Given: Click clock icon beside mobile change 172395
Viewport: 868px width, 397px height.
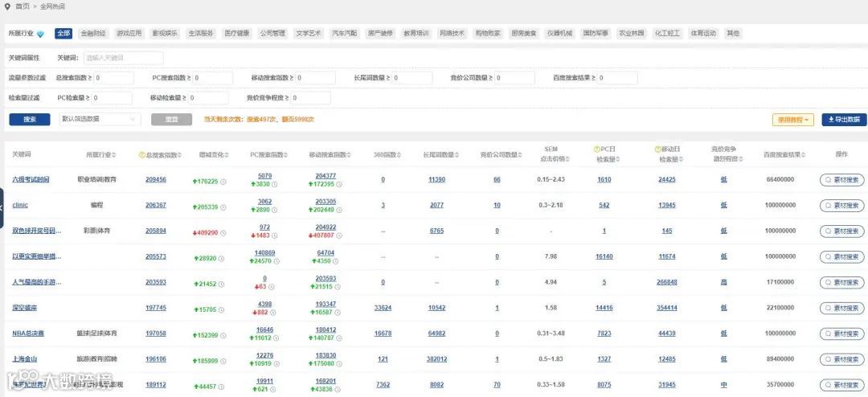Looking at the screenshot, I should (x=339, y=184).
